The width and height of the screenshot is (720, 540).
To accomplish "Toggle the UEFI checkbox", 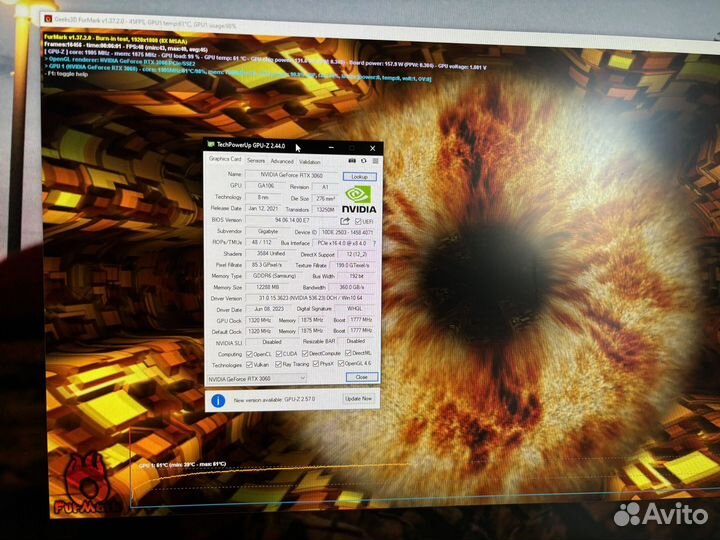I will pos(358,221).
